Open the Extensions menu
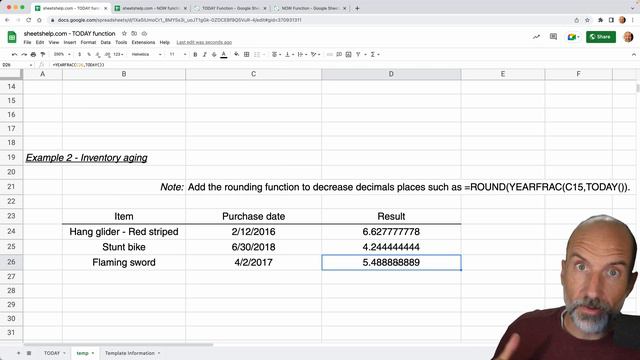Viewport: 640px width, 360px height. click(143, 42)
